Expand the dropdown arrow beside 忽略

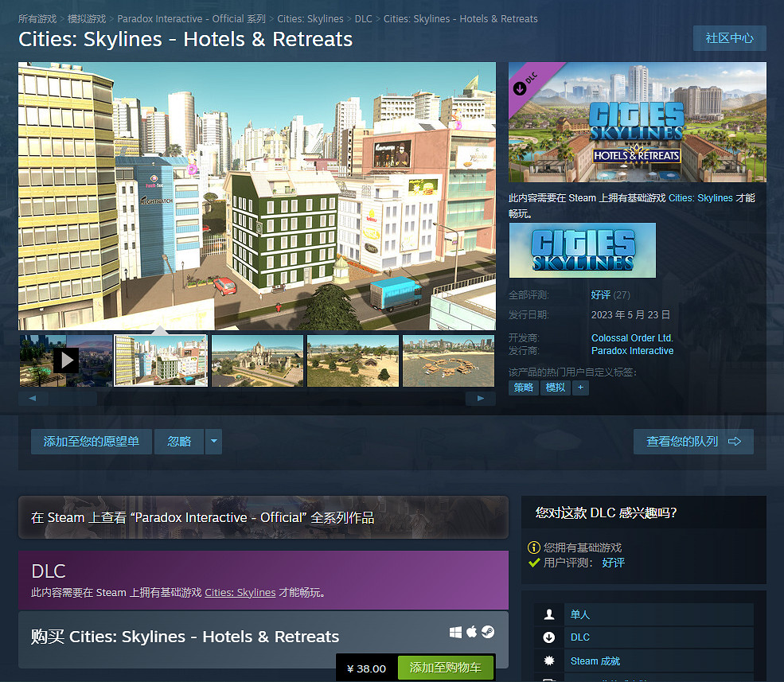click(x=213, y=441)
